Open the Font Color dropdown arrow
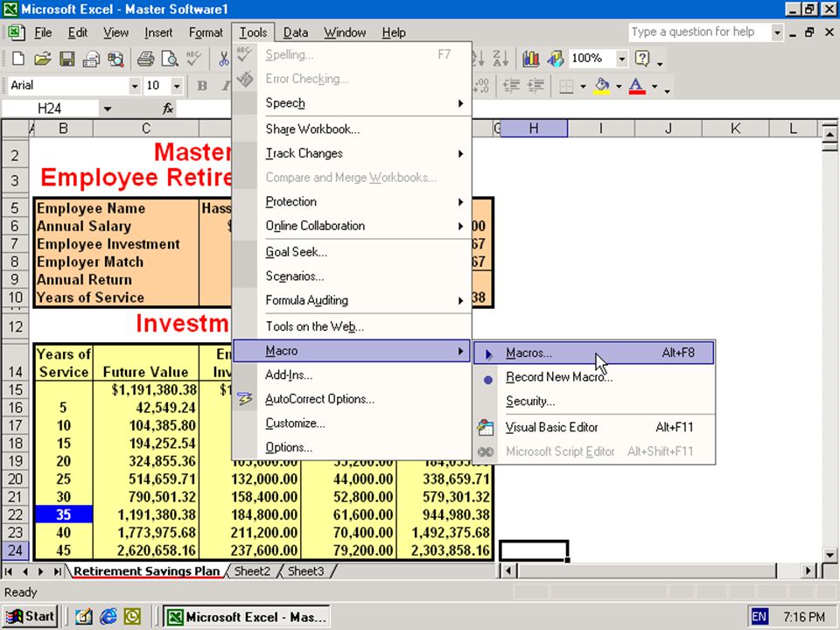 click(654, 86)
